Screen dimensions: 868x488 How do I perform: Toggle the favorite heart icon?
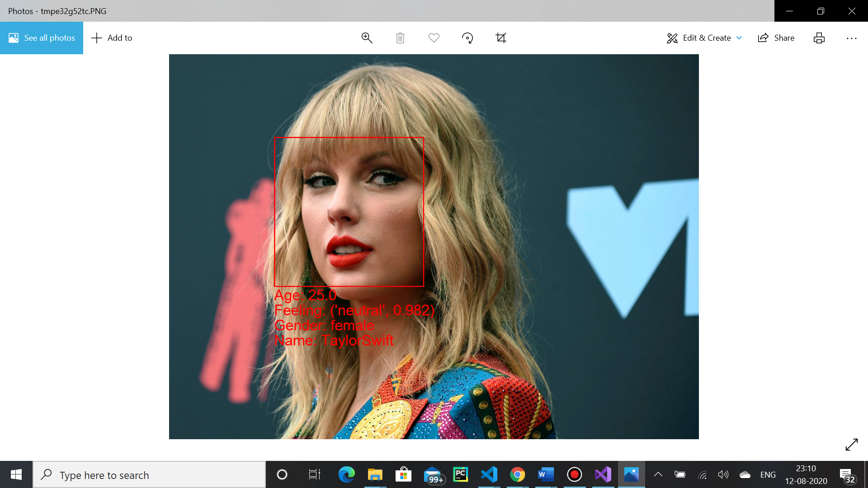[x=434, y=38]
